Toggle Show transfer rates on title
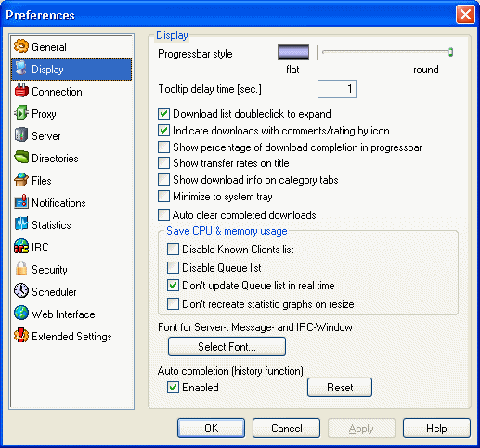Image resolution: width=480 pixels, height=448 pixels. pyautogui.click(x=163, y=163)
